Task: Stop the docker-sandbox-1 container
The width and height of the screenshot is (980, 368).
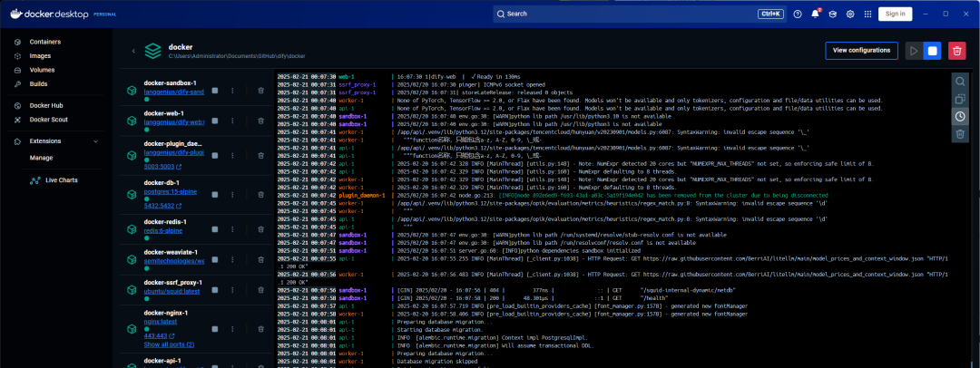Action: pyautogui.click(x=215, y=91)
